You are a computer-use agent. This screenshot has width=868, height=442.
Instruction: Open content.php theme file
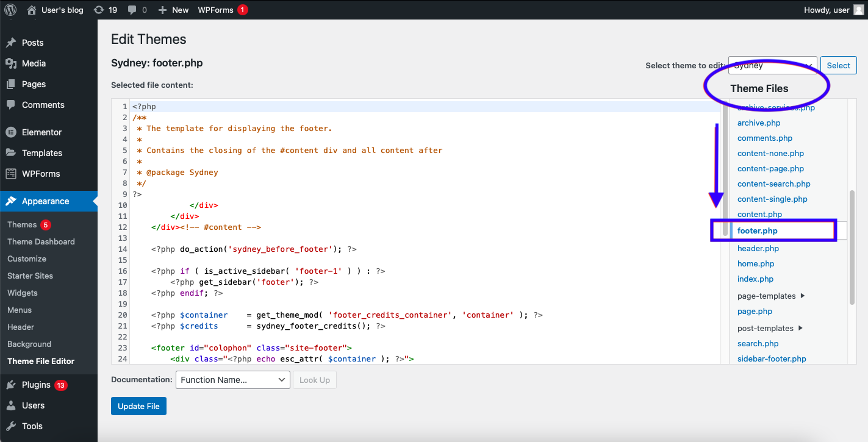pyautogui.click(x=759, y=214)
